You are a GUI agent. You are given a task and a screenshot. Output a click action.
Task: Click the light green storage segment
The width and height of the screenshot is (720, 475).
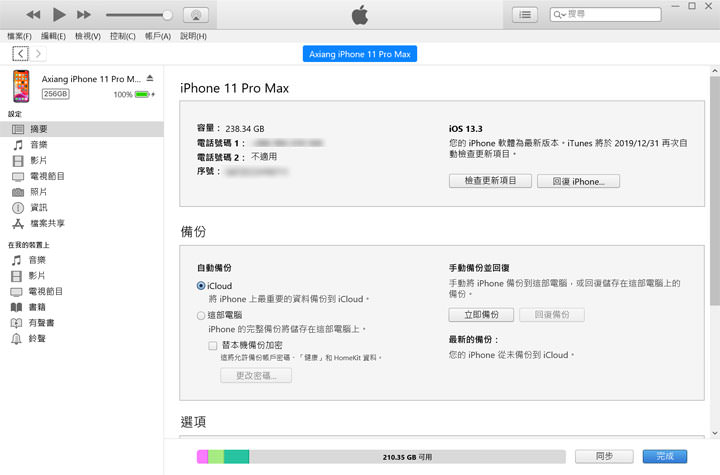[x=216, y=457]
